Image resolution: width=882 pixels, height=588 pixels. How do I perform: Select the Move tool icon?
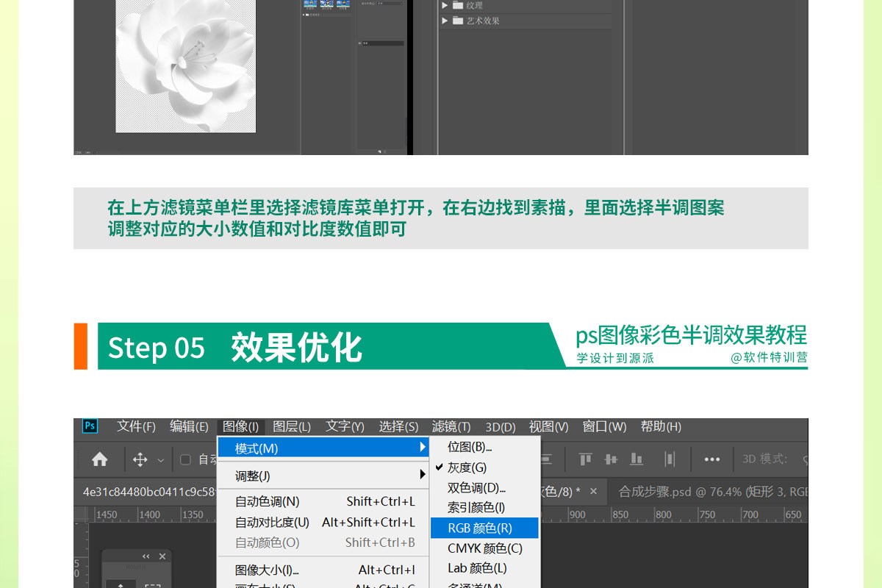coord(140,459)
